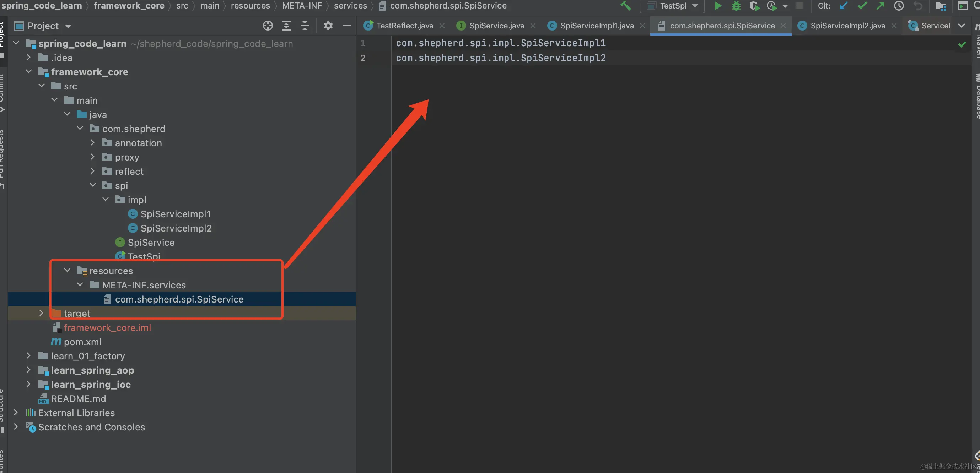Run with coverage shield icon

tap(754, 6)
